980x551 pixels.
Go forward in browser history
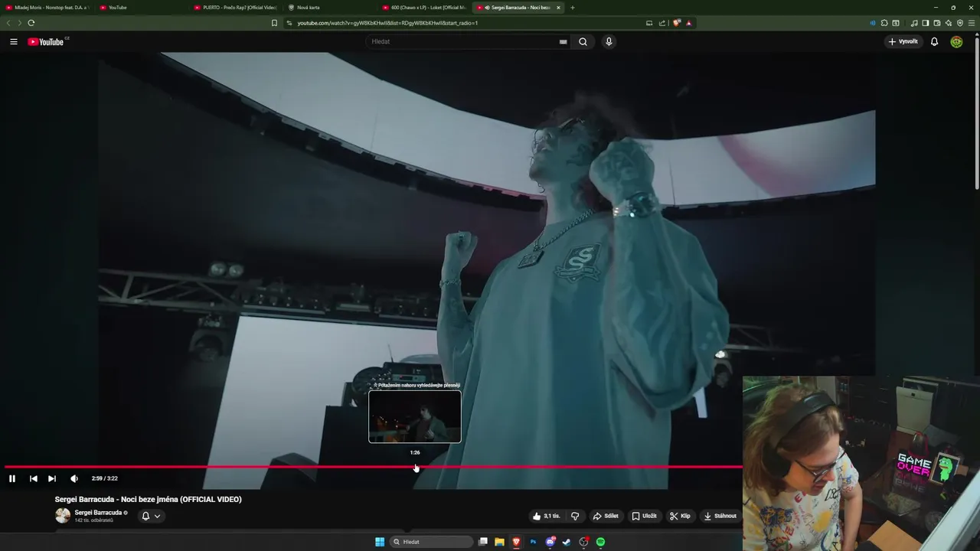click(x=20, y=23)
